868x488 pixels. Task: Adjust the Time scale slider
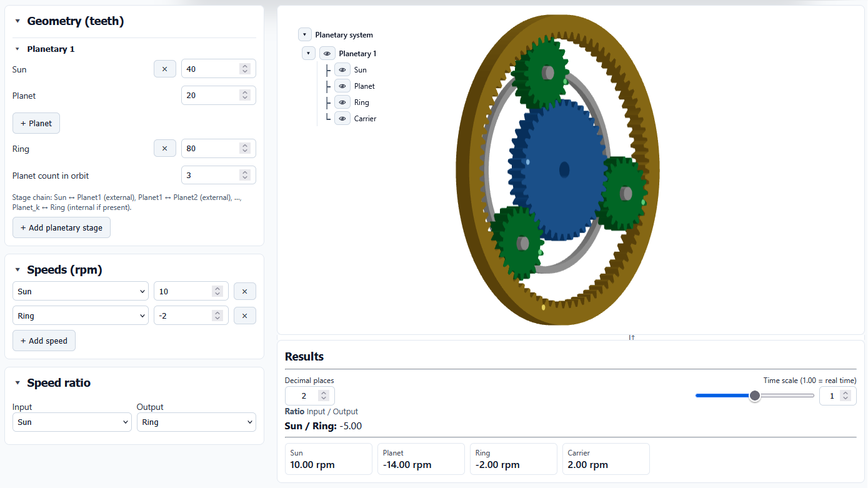755,396
